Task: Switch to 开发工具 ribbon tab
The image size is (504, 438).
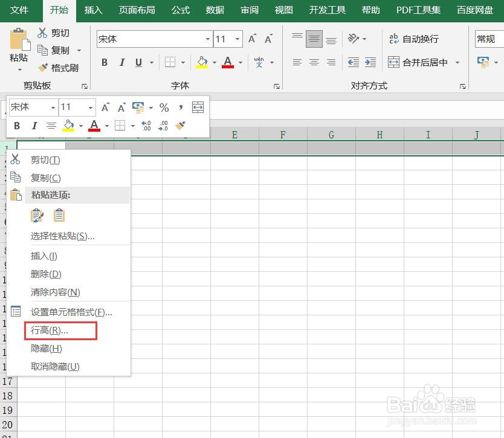Action: 327,10
